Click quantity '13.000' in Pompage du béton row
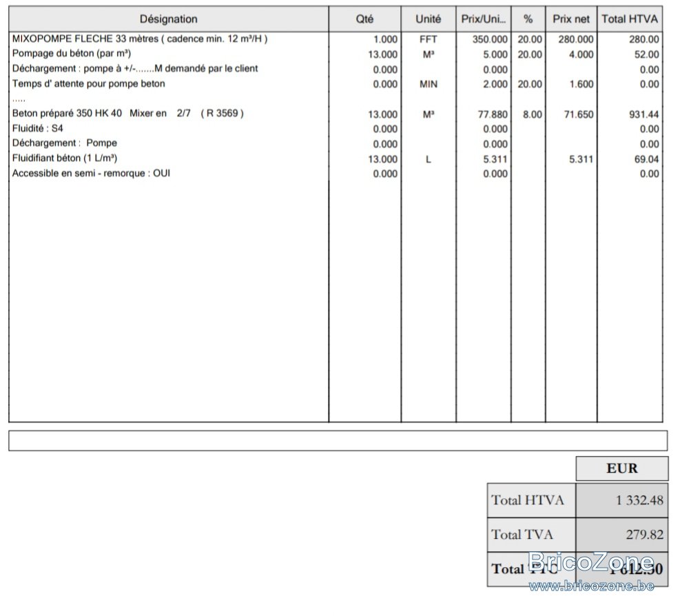691x616 pixels. (382, 54)
